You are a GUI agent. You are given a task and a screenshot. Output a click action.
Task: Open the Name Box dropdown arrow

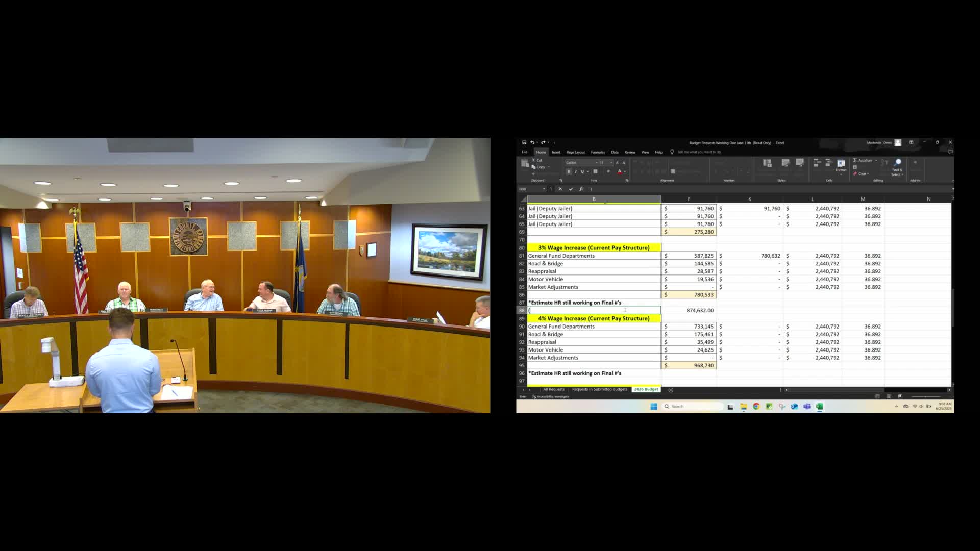544,189
